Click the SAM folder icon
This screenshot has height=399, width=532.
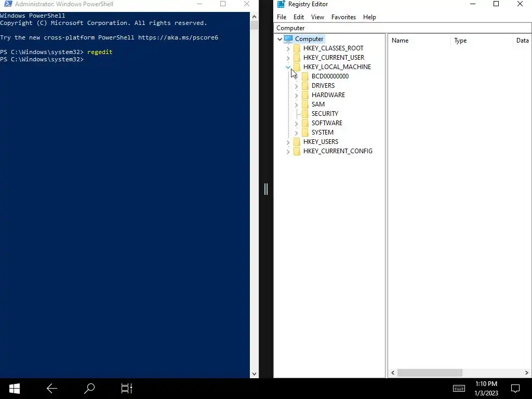(305, 104)
